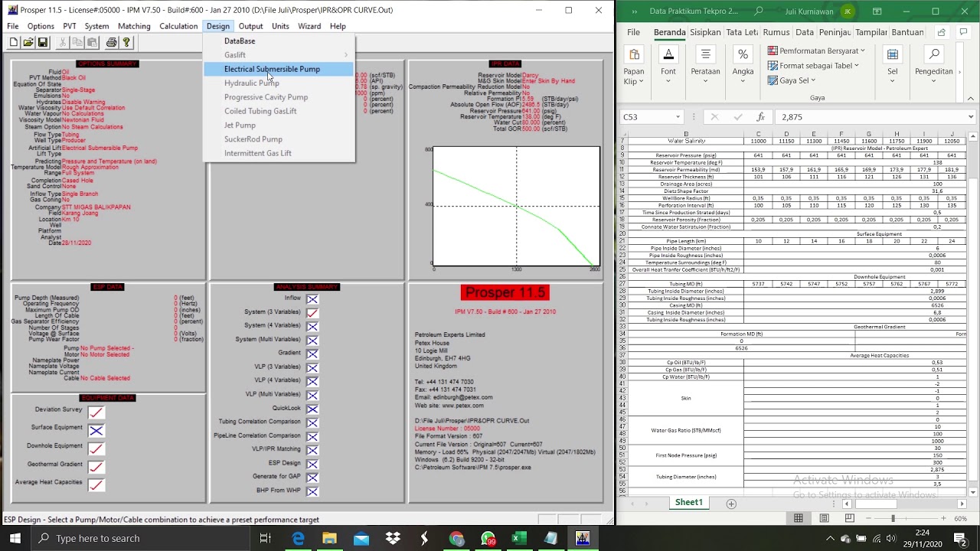Expand the Format sebagai Tabel dropdown

point(856,66)
